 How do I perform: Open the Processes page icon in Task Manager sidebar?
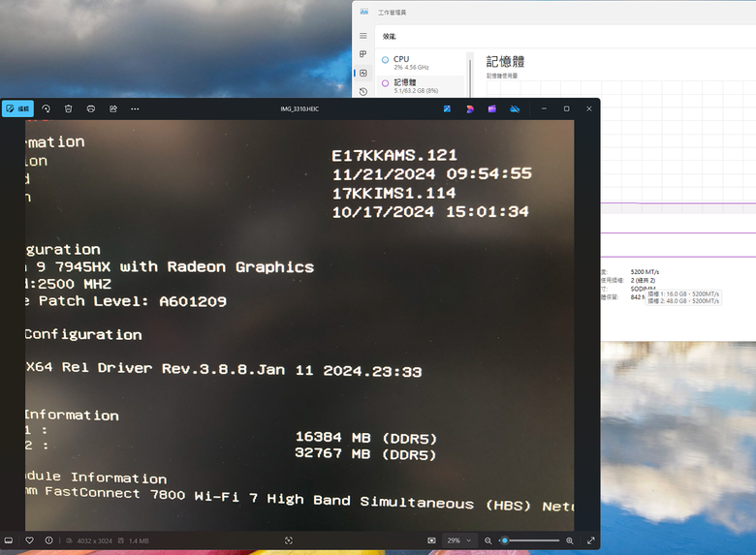point(363,54)
